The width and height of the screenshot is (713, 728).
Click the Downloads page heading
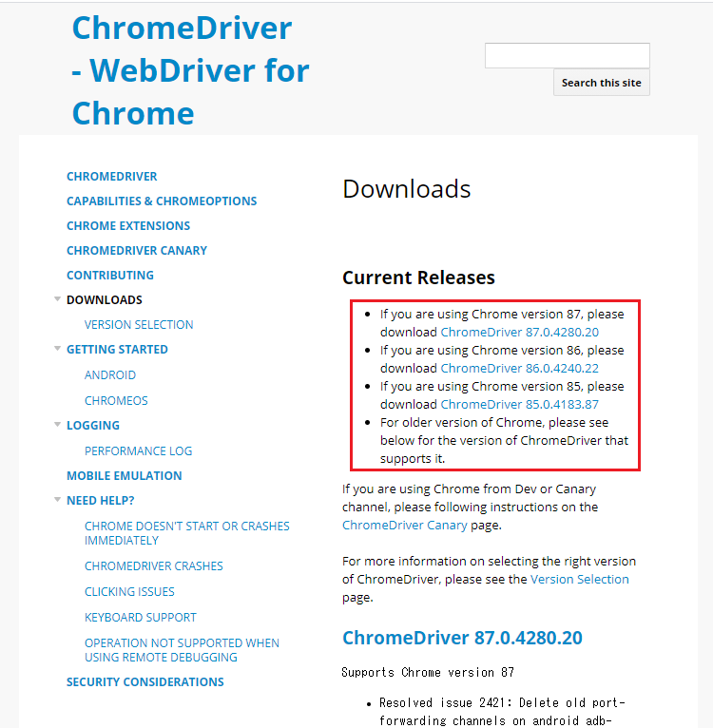(x=407, y=189)
